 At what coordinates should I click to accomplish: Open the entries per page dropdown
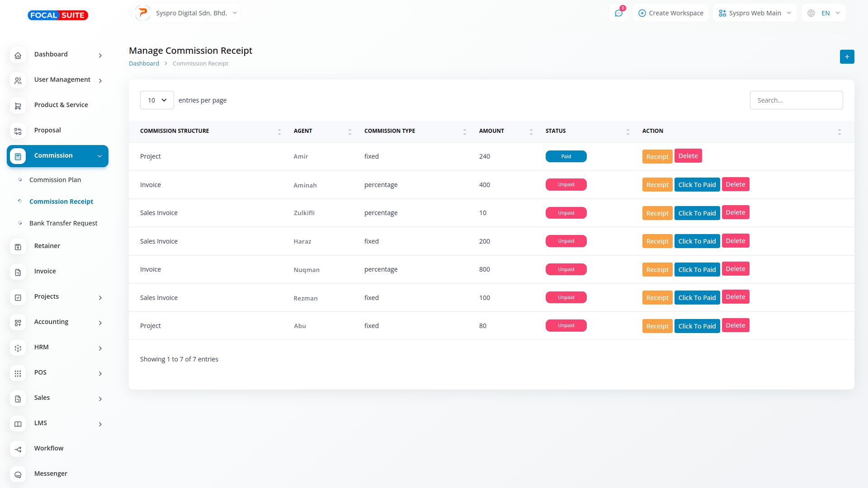pos(157,100)
